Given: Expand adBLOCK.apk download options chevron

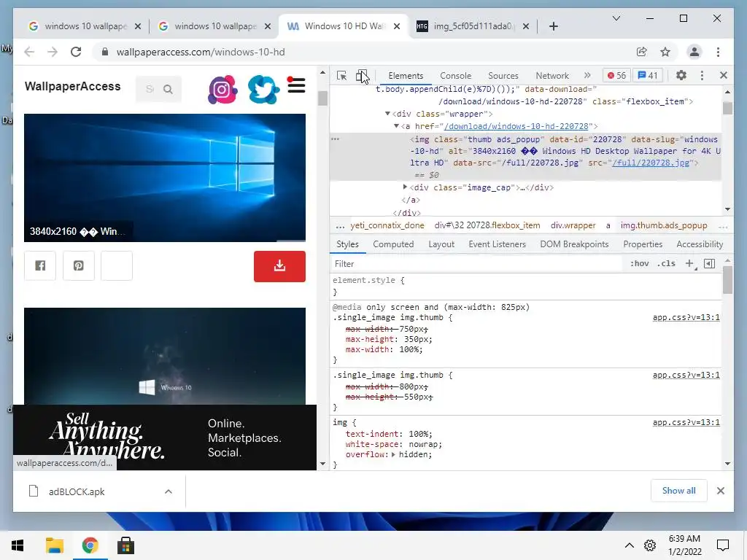Looking at the screenshot, I should [169, 491].
